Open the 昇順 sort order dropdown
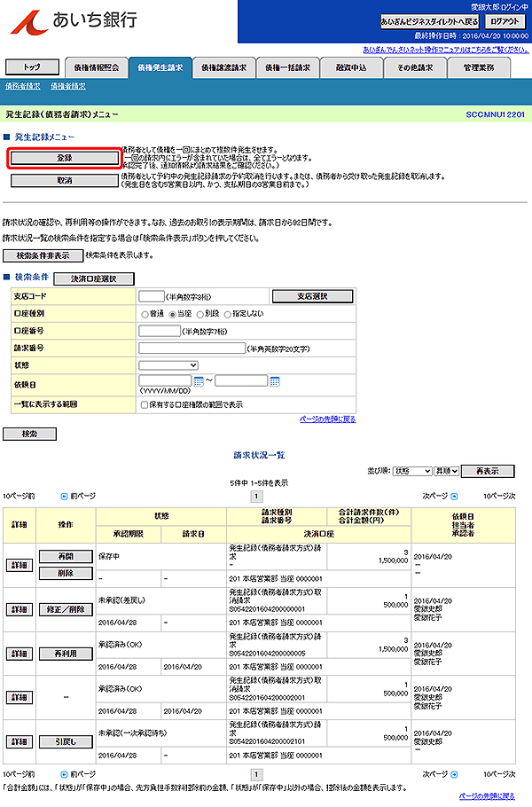 point(447,471)
